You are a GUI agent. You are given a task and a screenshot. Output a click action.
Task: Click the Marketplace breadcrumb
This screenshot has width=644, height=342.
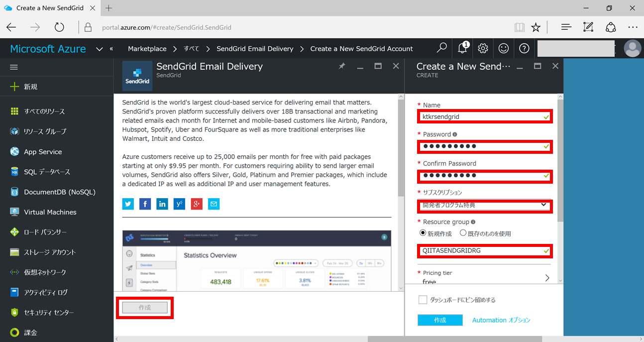click(147, 49)
